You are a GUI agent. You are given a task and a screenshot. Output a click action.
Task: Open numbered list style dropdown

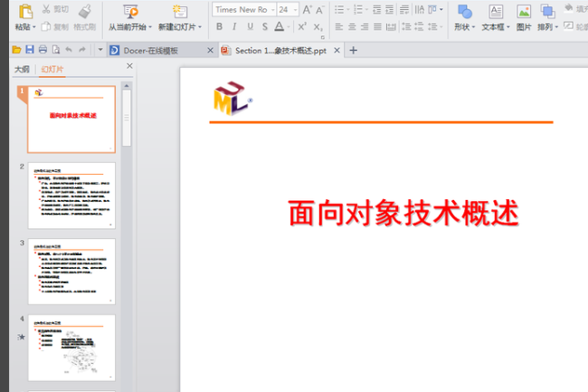point(366,10)
